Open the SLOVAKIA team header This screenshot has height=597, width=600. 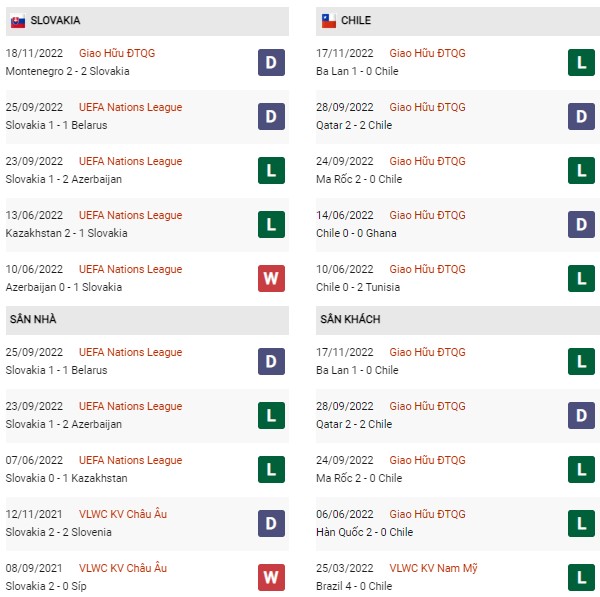147,21
